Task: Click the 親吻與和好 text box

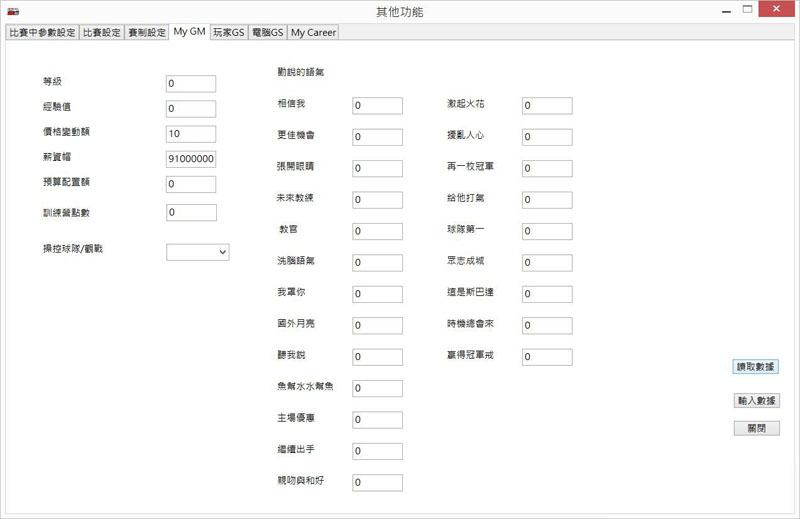Action: [377, 483]
